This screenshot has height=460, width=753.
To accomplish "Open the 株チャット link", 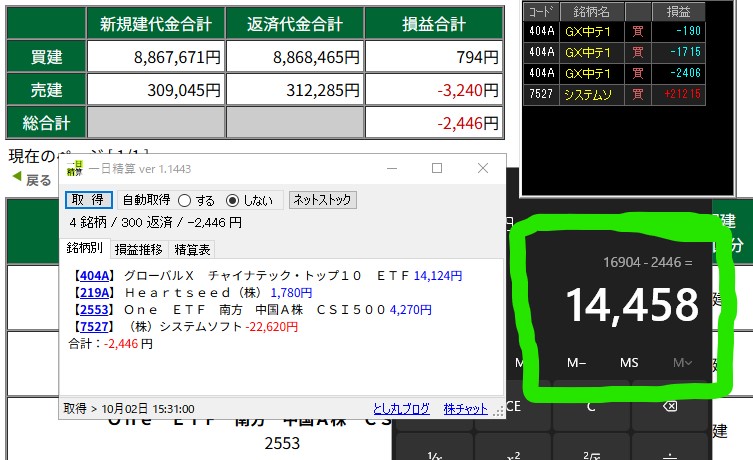I will point(465,409).
